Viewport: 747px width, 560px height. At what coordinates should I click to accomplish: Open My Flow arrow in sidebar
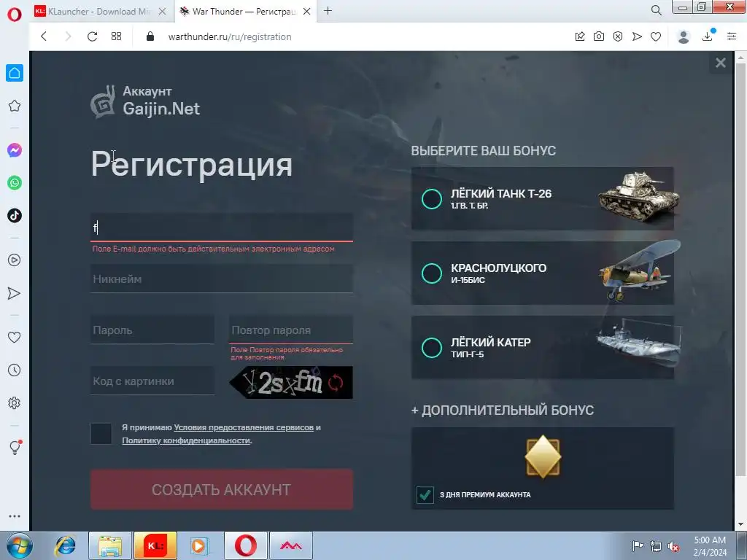[15, 293]
